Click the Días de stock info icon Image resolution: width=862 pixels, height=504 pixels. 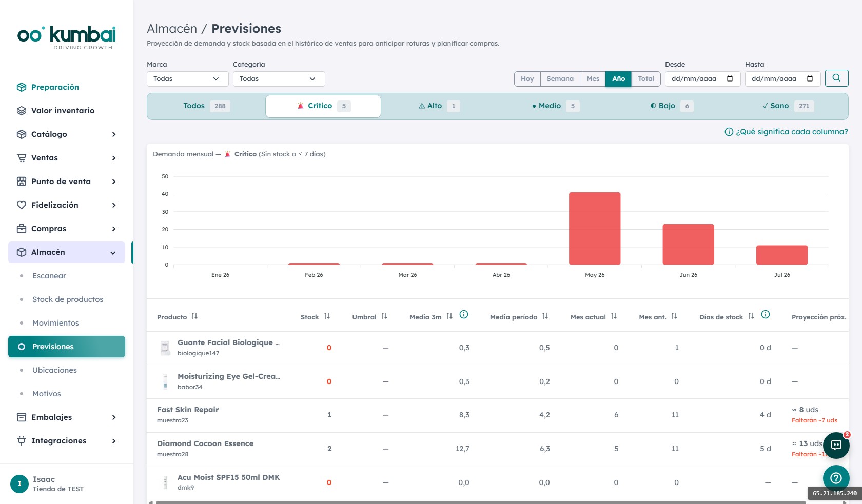point(766,315)
